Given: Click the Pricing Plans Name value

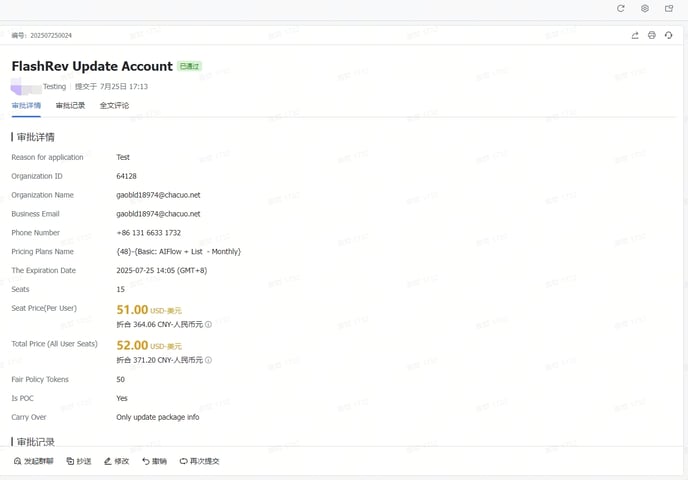Looking at the screenshot, I should (x=178, y=251).
